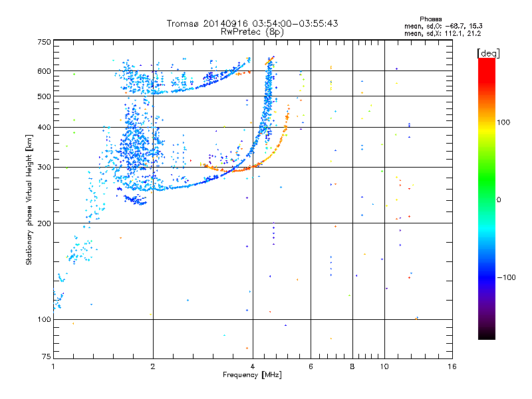This screenshot has width=532, height=399.
Task: Click the y-axis label '75'
Action: pyautogui.click(x=47, y=356)
